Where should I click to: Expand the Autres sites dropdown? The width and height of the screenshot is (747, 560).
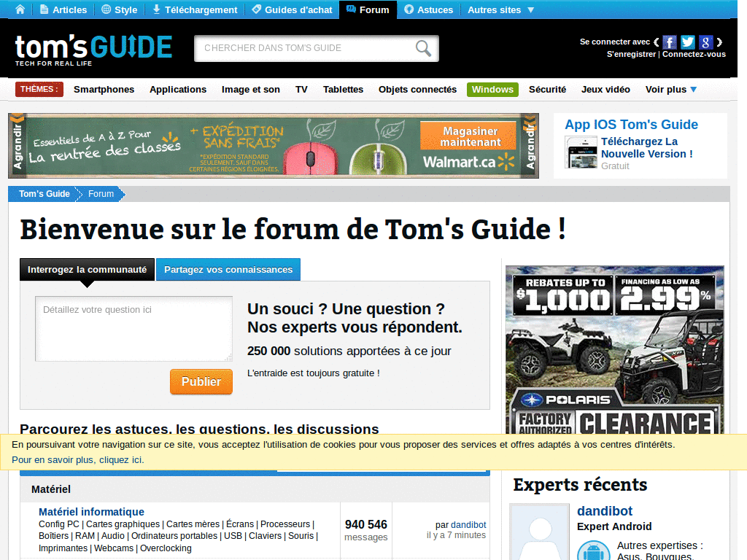pos(500,9)
